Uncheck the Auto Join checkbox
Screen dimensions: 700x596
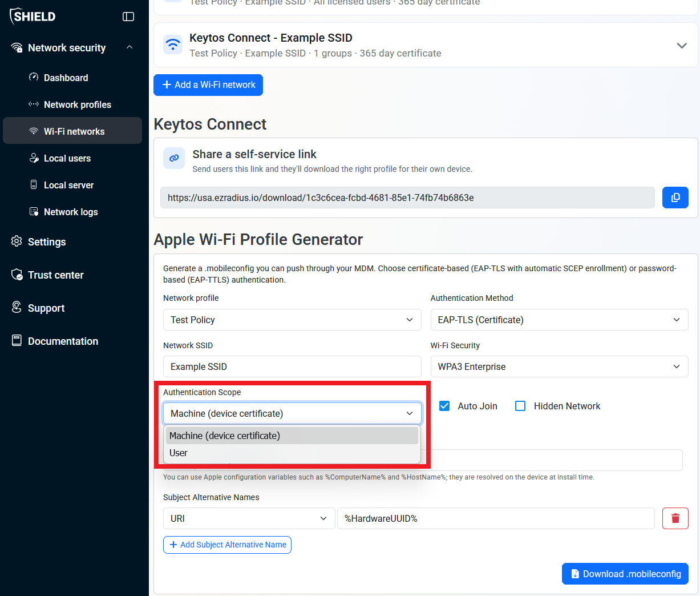[x=445, y=406]
